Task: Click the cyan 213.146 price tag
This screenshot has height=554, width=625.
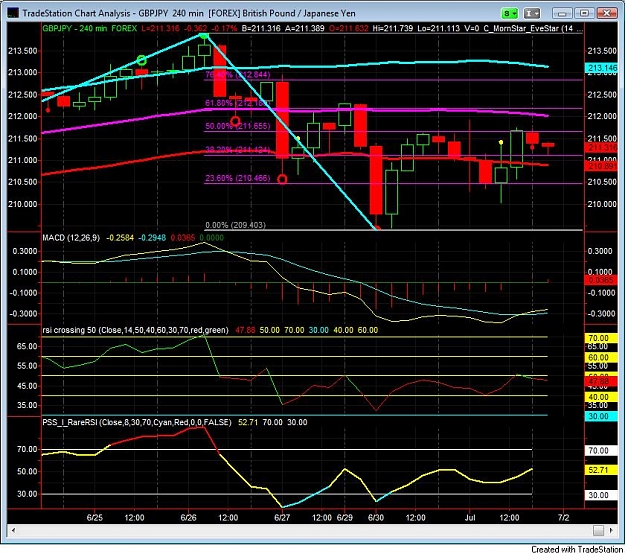Action: [x=601, y=68]
